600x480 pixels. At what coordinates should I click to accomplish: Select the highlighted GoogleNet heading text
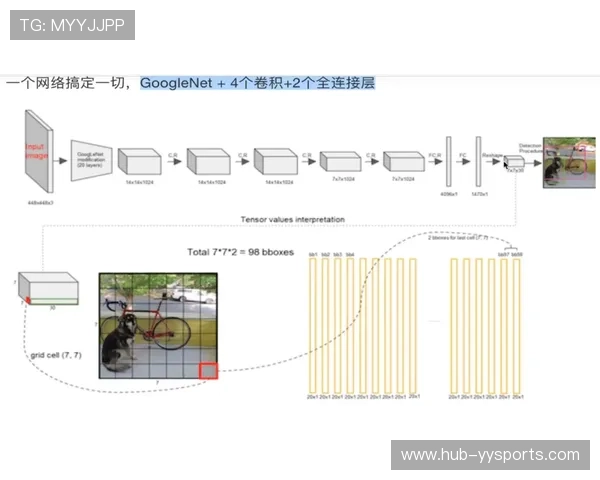point(257,83)
